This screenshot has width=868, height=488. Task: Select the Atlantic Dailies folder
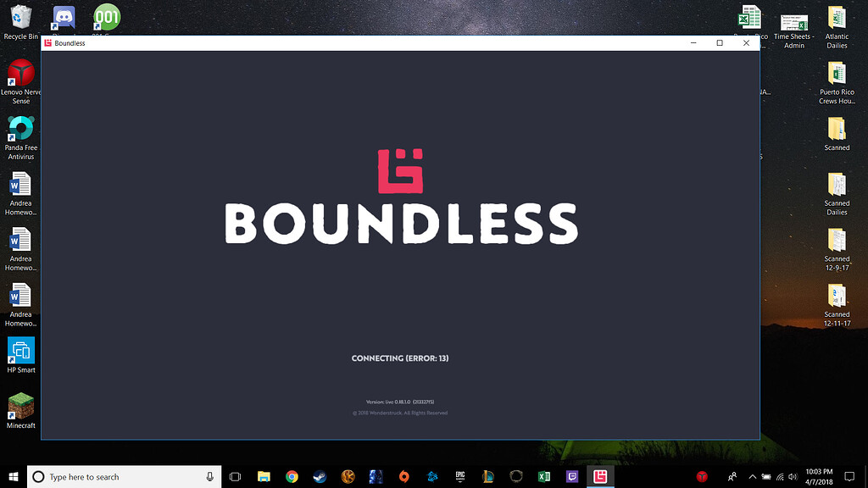837,27
